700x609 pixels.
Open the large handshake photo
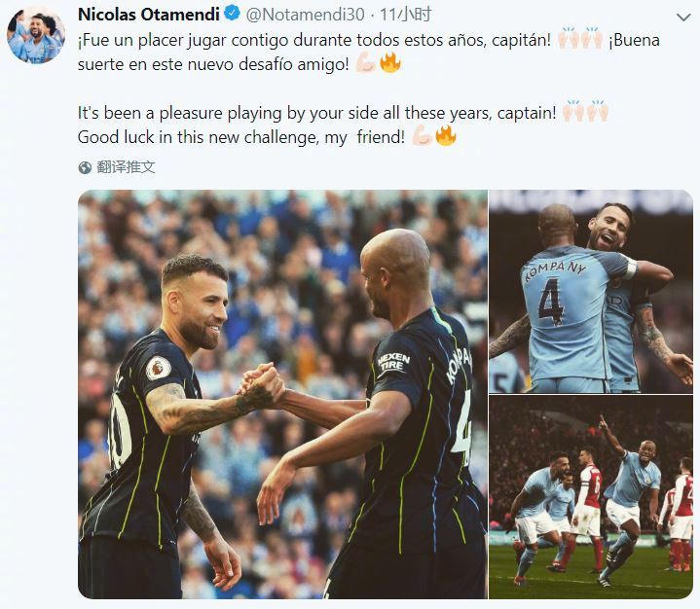click(x=282, y=394)
